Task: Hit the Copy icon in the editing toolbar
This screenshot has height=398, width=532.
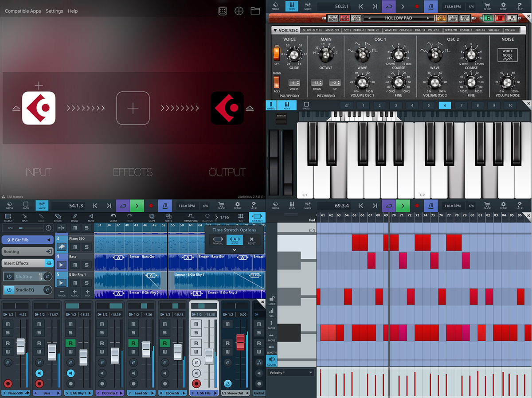Action: pyautogui.click(x=152, y=217)
